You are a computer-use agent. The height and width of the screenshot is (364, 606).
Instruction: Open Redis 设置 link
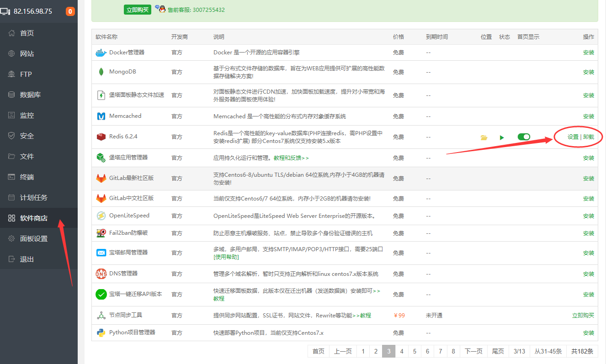(x=573, y=137)
